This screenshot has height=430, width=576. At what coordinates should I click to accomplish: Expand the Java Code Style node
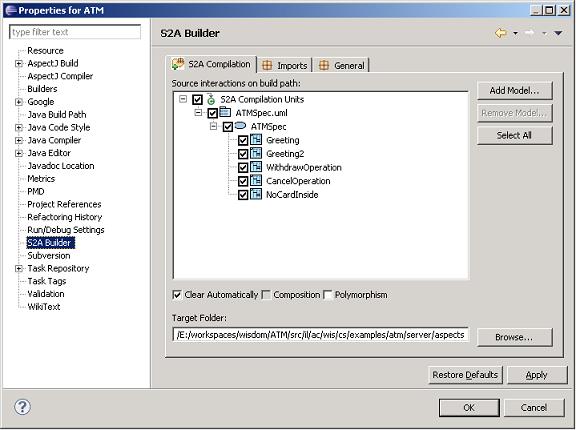tap(19, 128)
